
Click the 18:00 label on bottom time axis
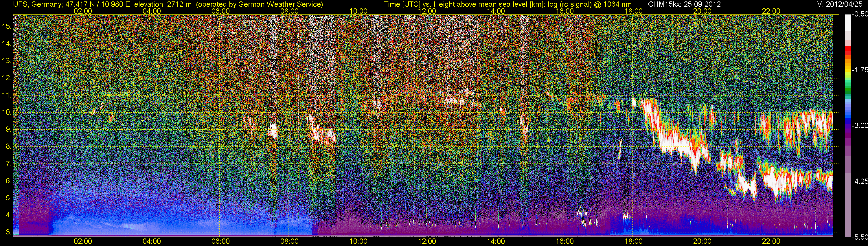tap(633, 241)
